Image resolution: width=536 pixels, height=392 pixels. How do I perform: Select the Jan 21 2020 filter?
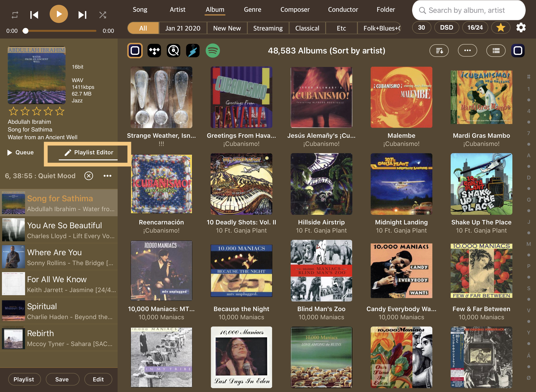[183, 28]
